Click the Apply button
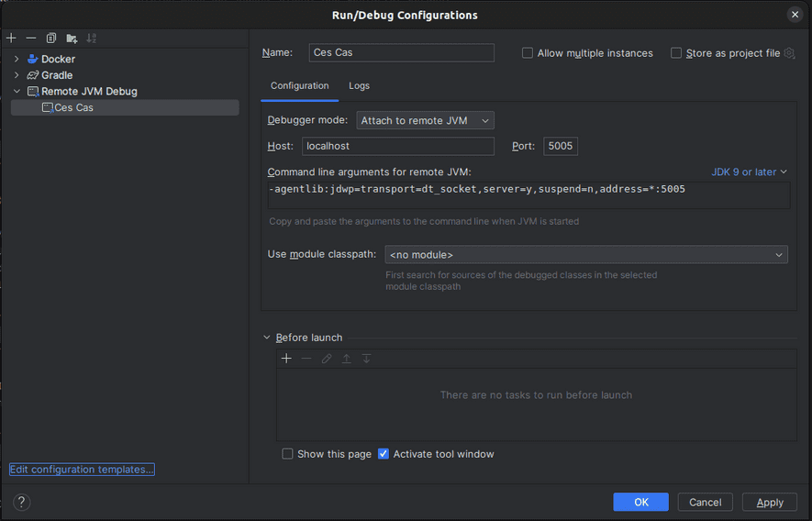The height and width of the screenshot is (521, 812). click(770, 502)
